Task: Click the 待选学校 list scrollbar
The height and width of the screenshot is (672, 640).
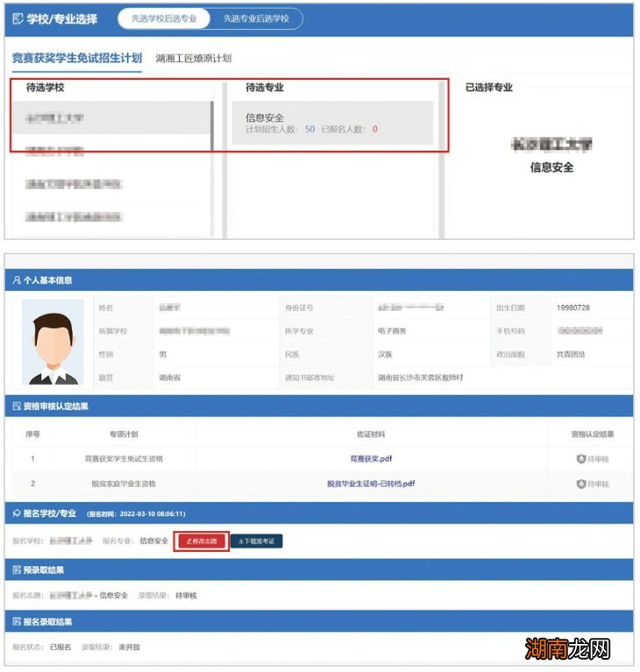Action: [x=212, y=126]
